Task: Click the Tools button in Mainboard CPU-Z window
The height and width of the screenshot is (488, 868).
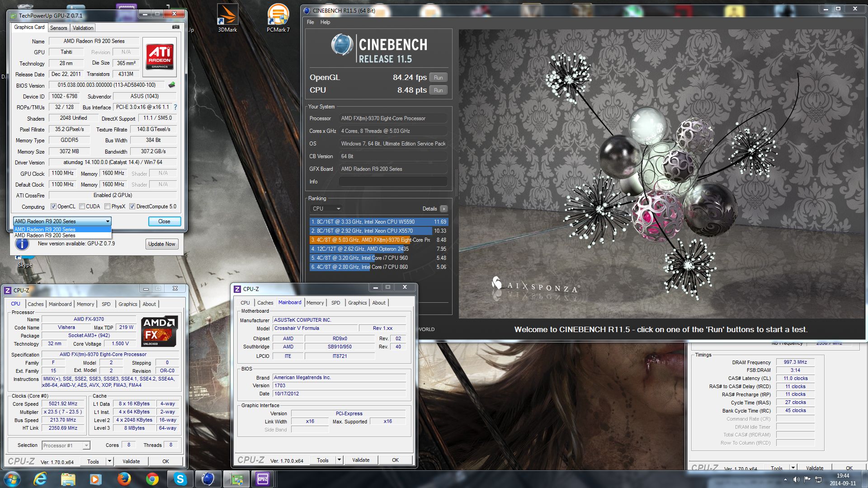Action: tap(323, 460)
